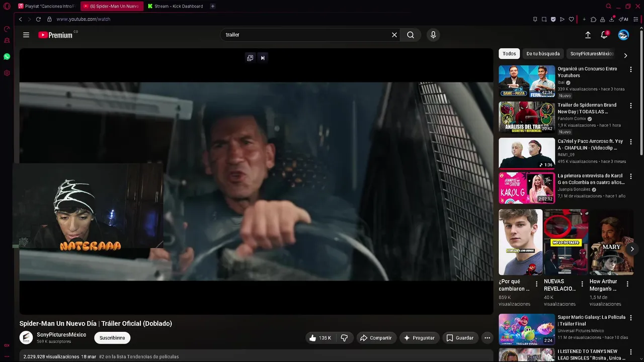Submit search with magnifier button
The height and width of the screenshot is (362, 644).
[411, 35]
